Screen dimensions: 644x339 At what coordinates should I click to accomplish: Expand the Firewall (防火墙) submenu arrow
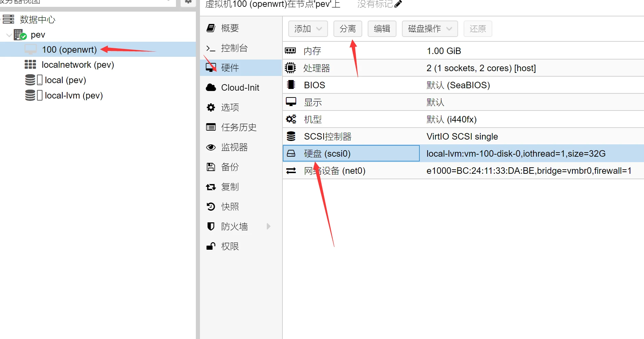pyautogui.click(x=268, y=226)
